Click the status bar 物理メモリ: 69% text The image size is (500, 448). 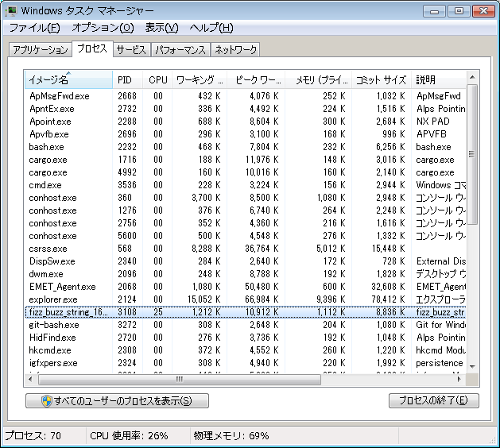tap(231, 435)
